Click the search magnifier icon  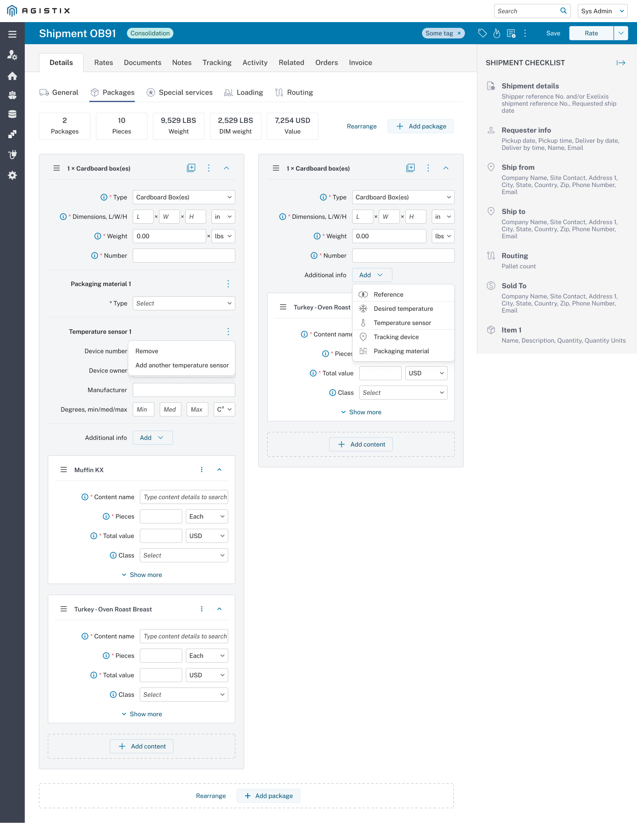[563, 11]
